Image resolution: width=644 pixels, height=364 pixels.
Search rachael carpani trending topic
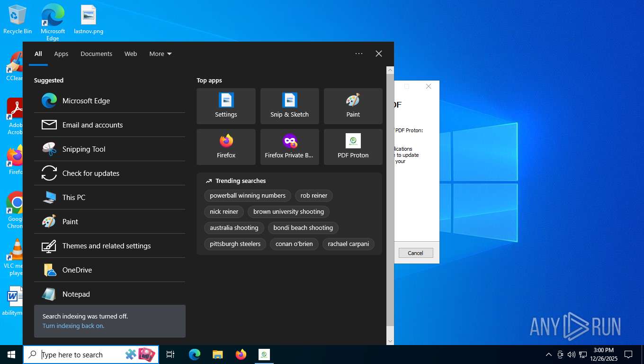[x=349, y=244]
